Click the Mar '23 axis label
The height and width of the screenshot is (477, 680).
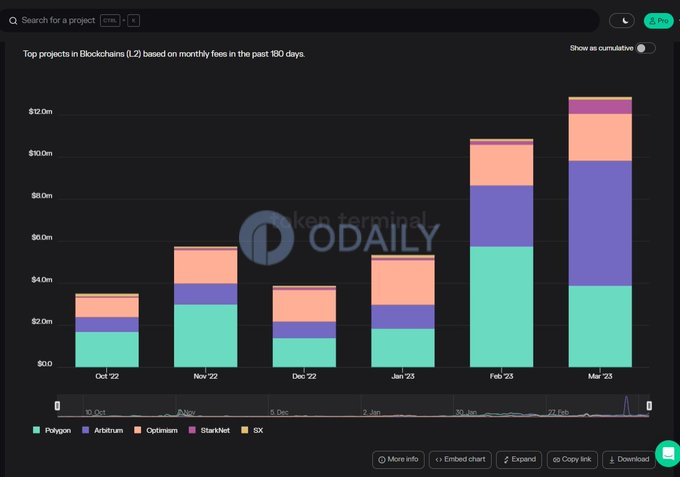click(x=600, y=376)
